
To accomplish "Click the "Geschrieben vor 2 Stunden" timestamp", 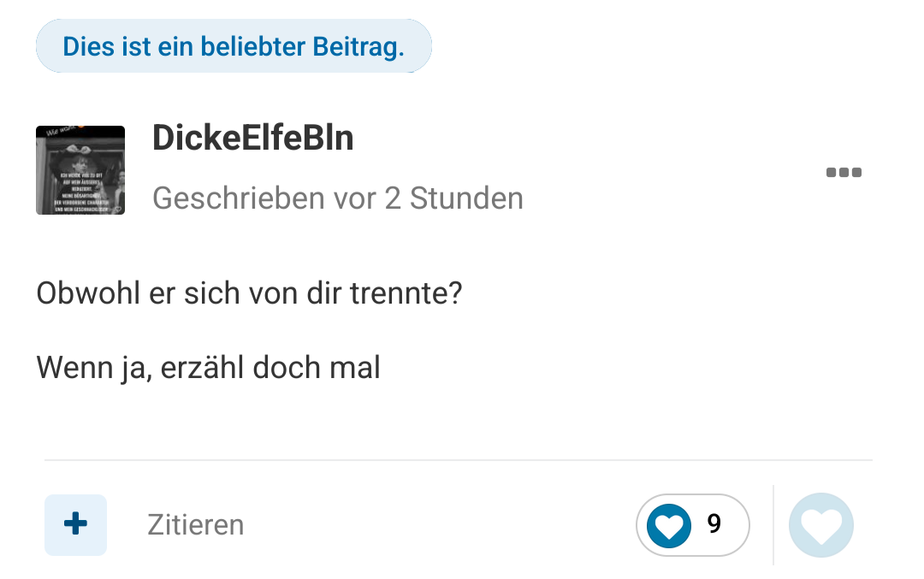I will pyautogui.click(x=337, y=198).
